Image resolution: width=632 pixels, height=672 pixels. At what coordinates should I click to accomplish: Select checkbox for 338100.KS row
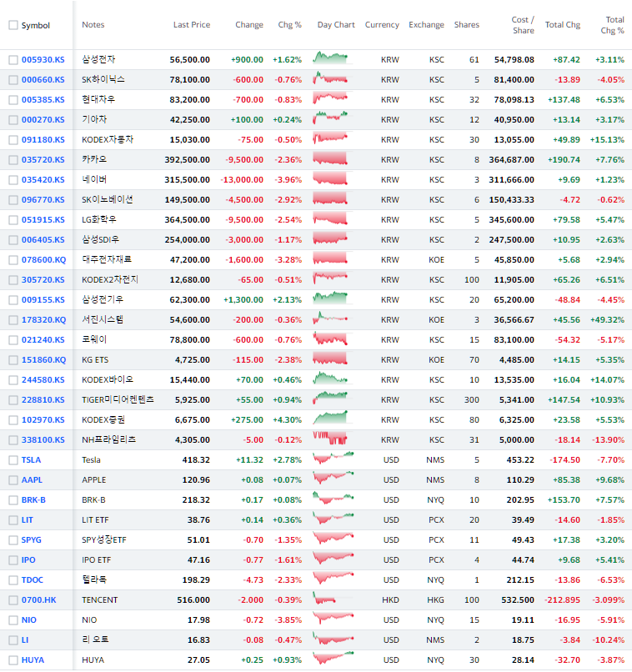click(13, 440)
